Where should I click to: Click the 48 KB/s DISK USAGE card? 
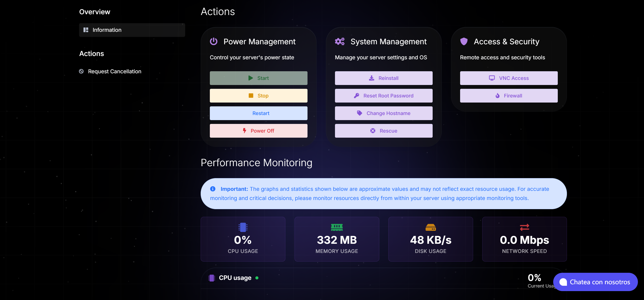(x=431, y=239)
